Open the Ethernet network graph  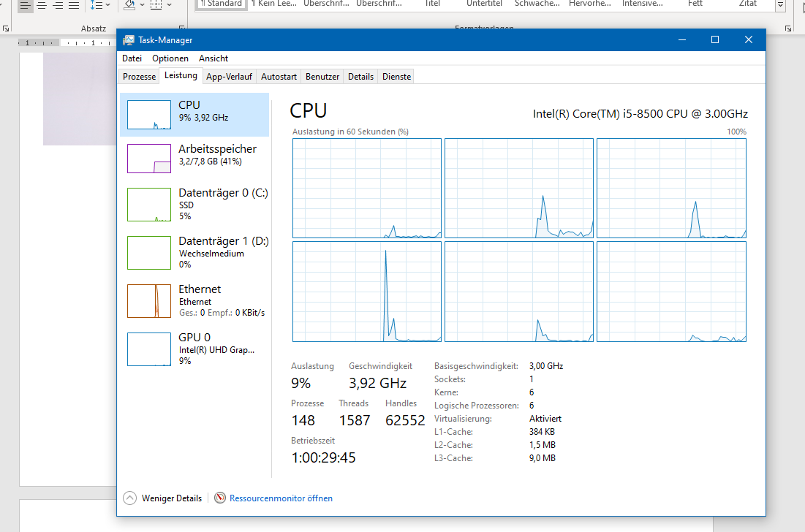click(x=194, y=301)
